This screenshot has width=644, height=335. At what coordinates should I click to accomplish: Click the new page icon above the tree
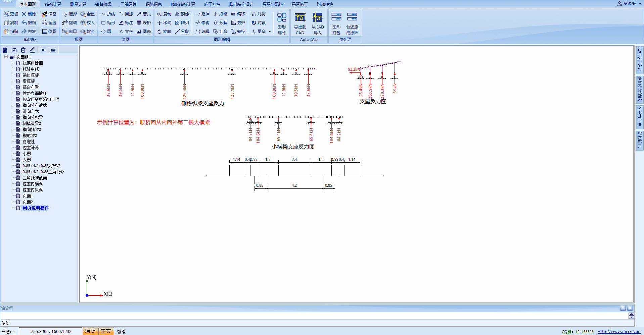[5, 50]
